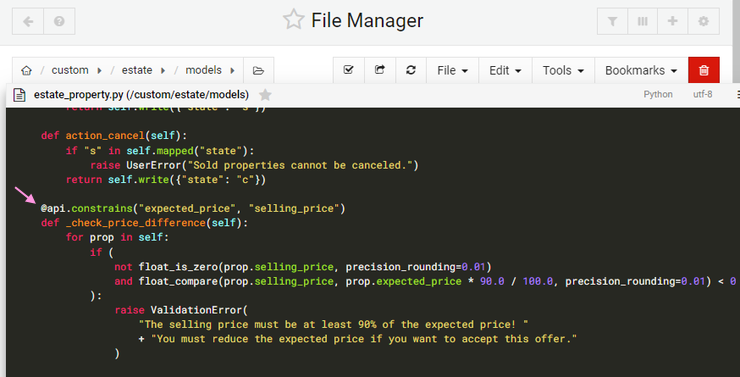Expand the Tools dropdown
The image size is (740, 377).
(x=563, y=70)
